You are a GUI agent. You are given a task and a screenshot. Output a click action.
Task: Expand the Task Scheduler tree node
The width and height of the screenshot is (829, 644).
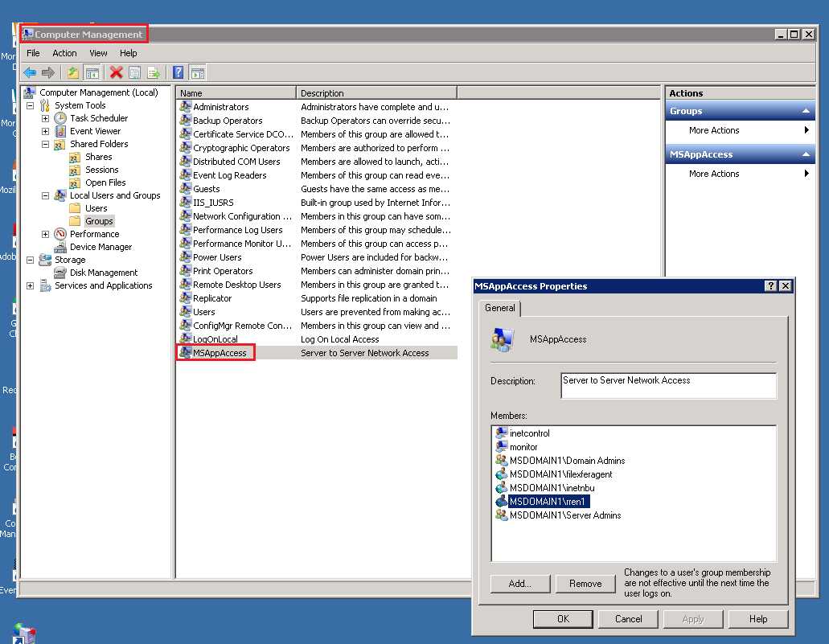coord(46,118)
